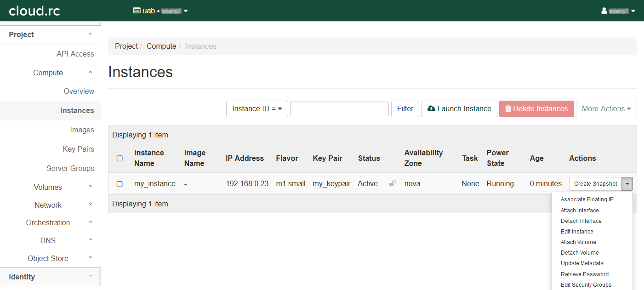This screenshot has height=290, width=644.
Task: Open the uab project selector
Action: [x=160, y=11]
